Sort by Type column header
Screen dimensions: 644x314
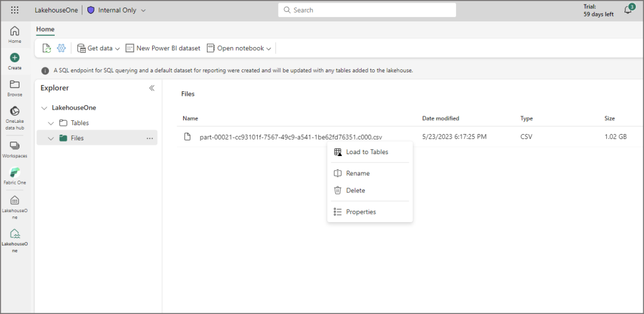click(526, 118)
